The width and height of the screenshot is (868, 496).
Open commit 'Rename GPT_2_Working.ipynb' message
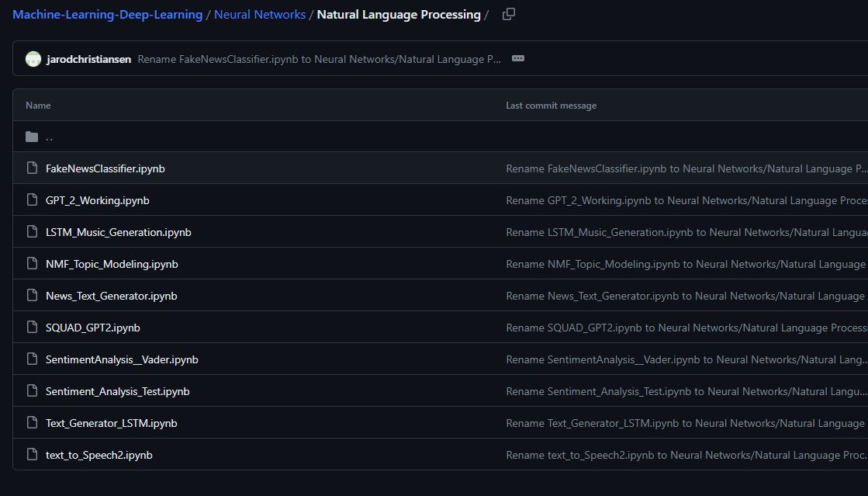coord(686,200)
